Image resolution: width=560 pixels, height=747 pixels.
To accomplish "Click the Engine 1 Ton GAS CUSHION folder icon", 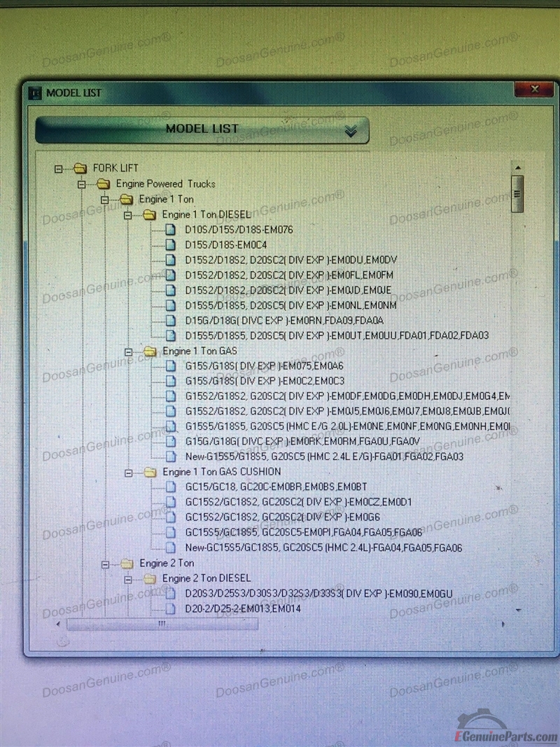I will pos(150,473).
